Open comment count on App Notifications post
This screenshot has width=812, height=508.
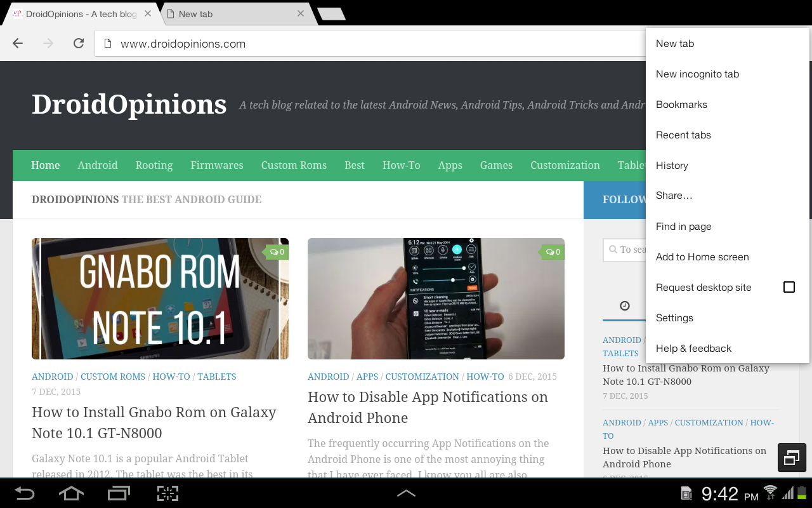pos(553,252)
